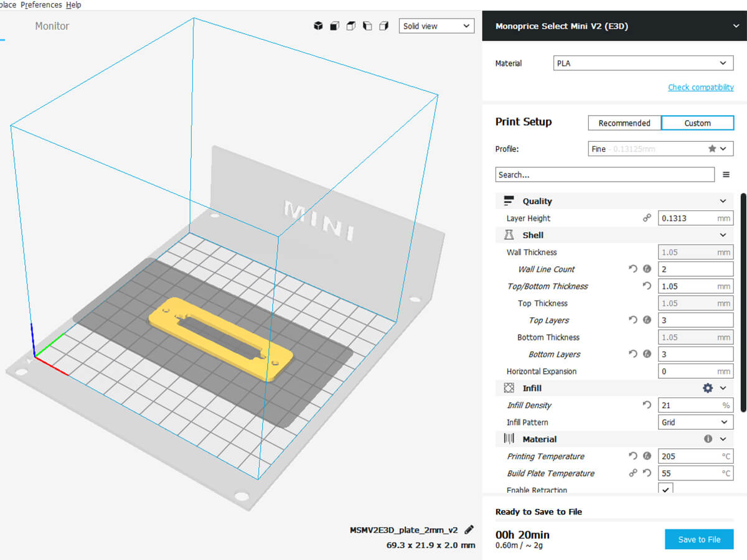Viewport: 747px width, 560px height.
Task: Click the Save to File button
Action: click(699, 539)
